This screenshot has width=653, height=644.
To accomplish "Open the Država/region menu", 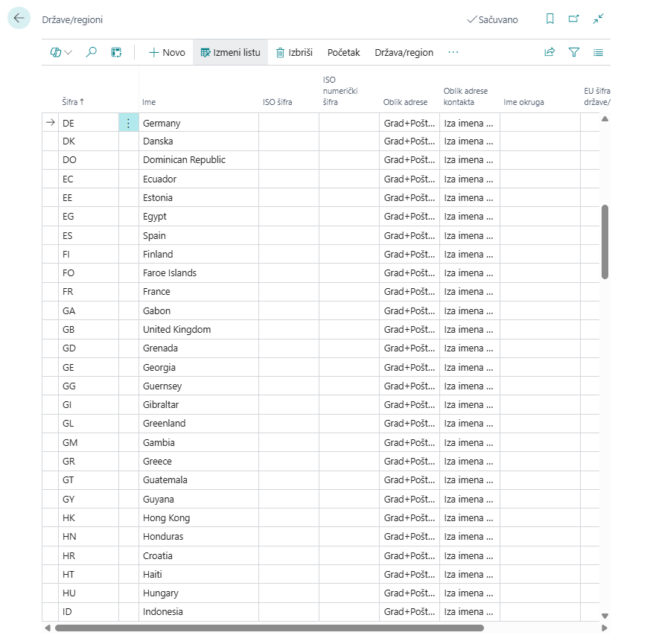I will point(404,52).
